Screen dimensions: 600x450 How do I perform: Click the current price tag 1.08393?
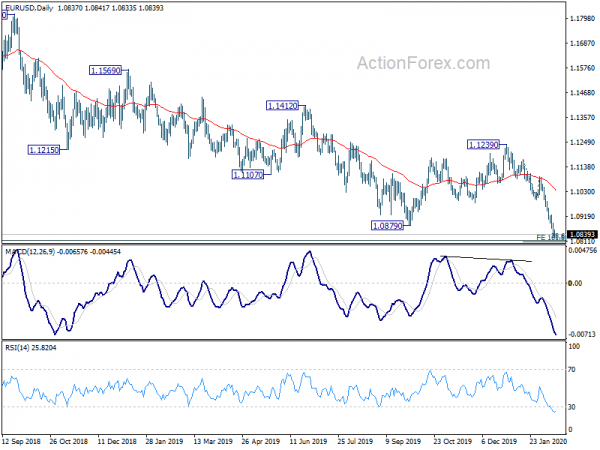582,234
